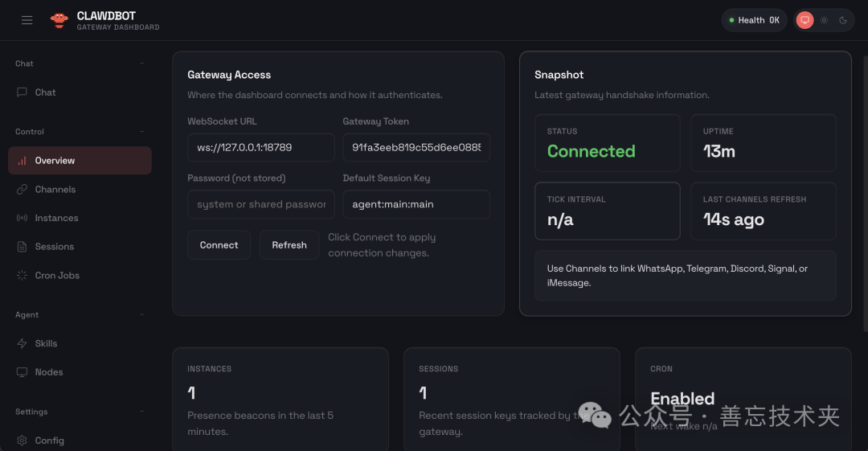Click the WebSocket URL field

[x=261, y=148]
